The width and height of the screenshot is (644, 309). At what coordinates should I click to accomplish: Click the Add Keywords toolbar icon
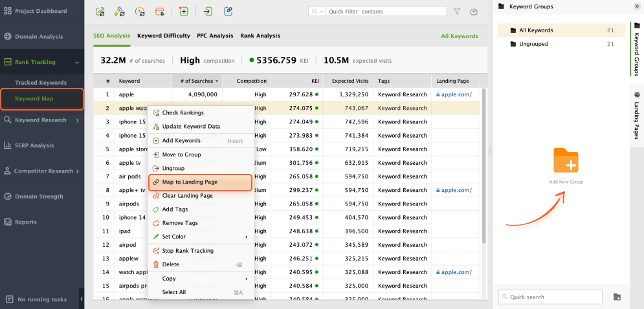(184, 12)
